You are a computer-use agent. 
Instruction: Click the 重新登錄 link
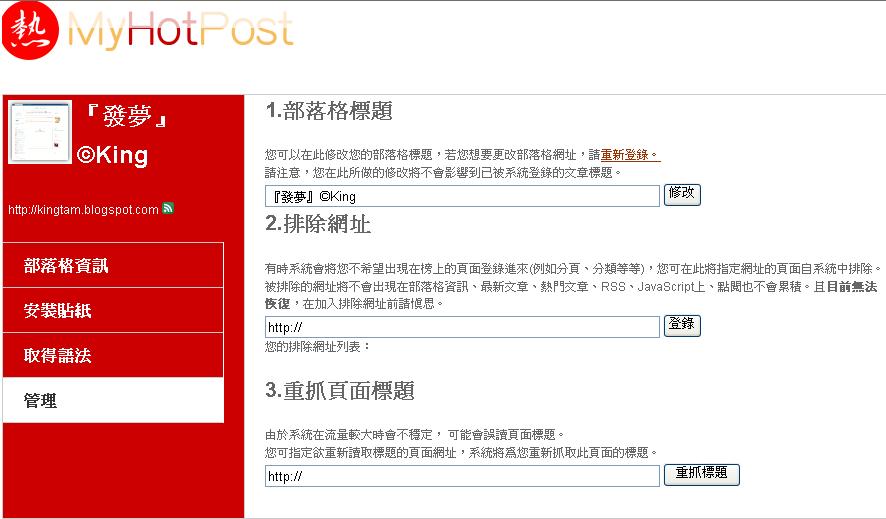tap(630, 155)
